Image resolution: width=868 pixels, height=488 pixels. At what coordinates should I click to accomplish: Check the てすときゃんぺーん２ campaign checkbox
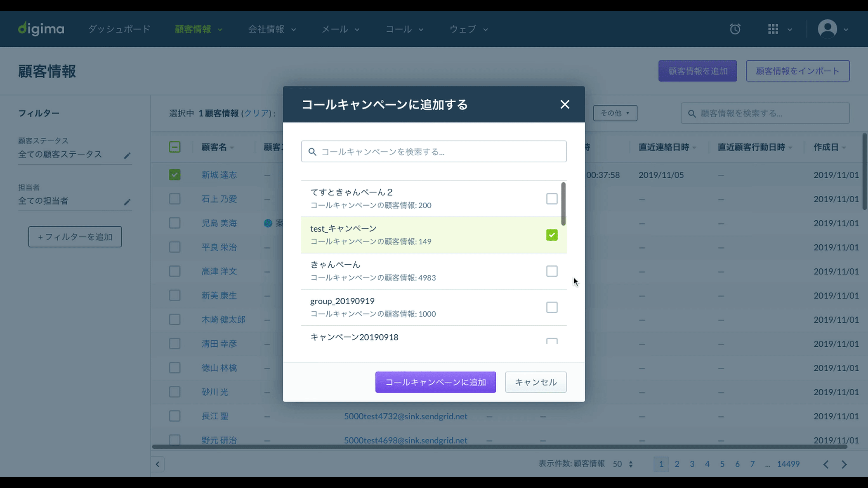point(552,199)
